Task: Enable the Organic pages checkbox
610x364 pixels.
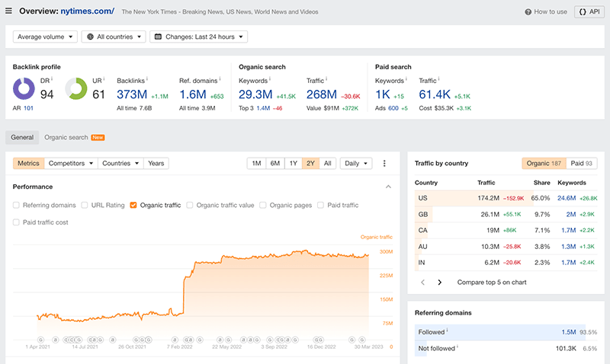Action: pos(263,205)
